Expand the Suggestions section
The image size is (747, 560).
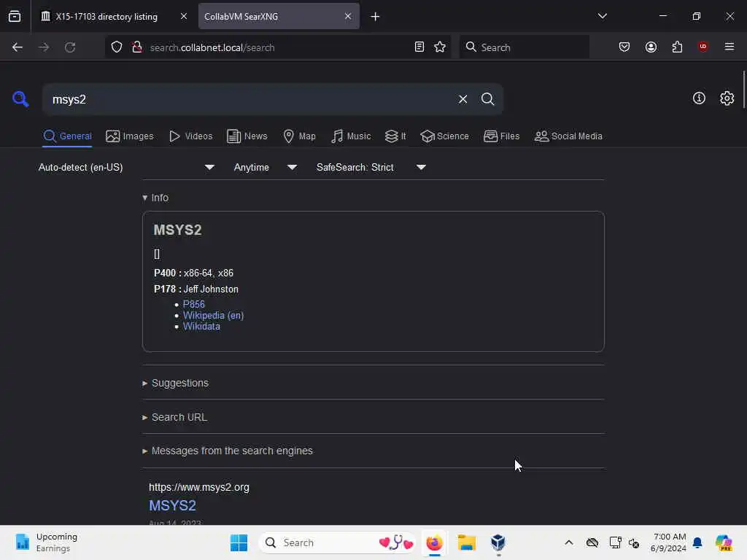(175, 383)
